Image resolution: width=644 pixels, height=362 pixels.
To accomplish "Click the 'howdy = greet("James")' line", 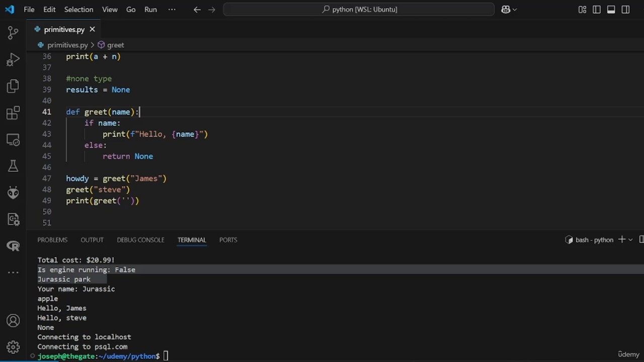I will pyautogui.click(x=116, y=178).
